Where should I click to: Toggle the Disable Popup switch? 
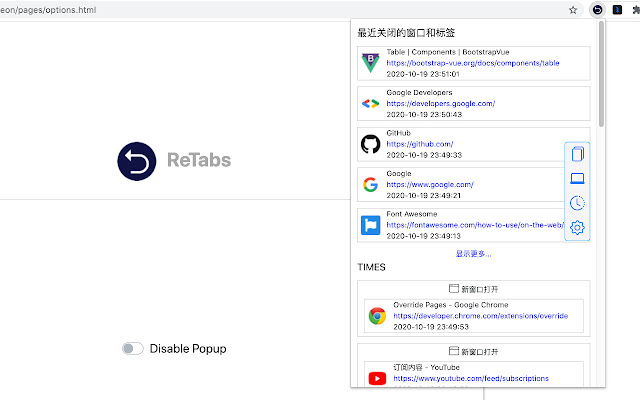[x=132, y=348]
